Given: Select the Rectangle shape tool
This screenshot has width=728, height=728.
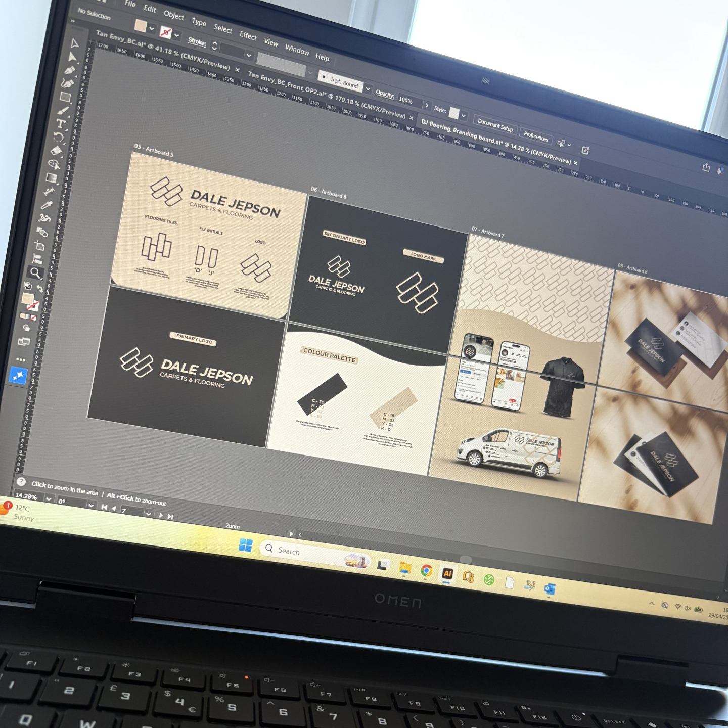Looking at the screenshot, I should (x=66, y=96).
